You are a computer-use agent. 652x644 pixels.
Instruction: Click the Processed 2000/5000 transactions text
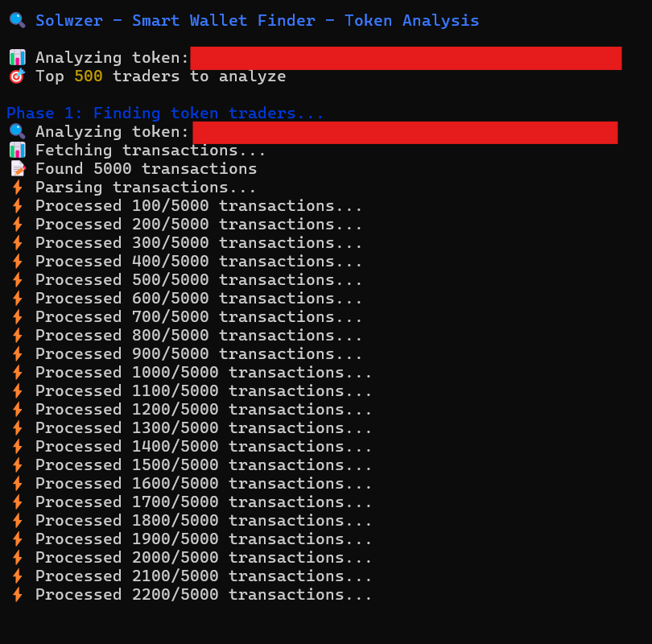(204, 557)
